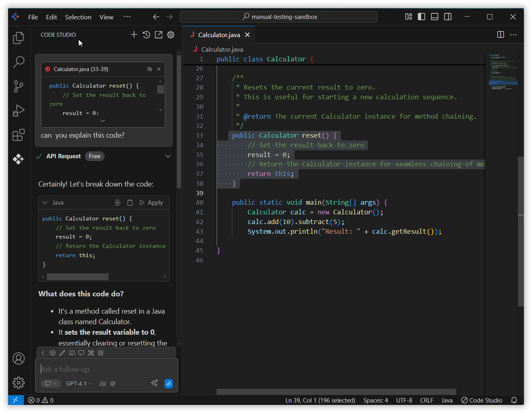Open the Run and Debug view
The height and width of the screenshot is (413, 532).
[x=19, y=110]
